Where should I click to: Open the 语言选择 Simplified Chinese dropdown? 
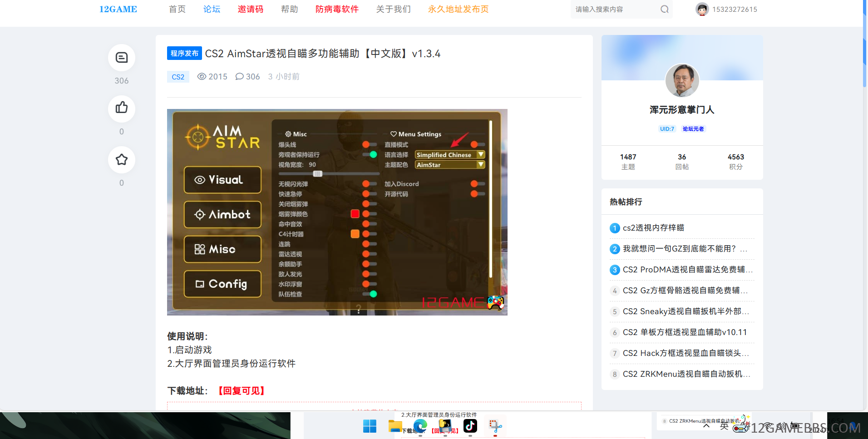point(450,155)
